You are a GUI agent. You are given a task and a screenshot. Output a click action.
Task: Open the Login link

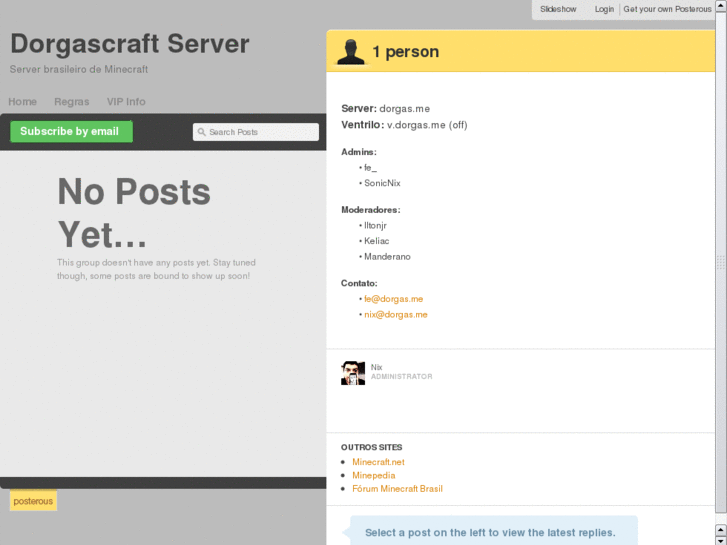click(604, 9)
